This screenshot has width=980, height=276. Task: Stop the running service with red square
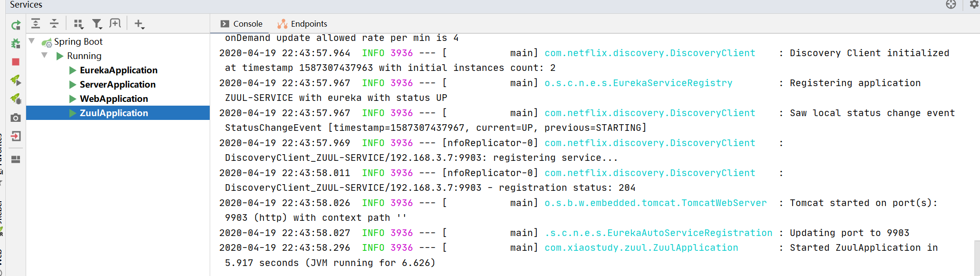pos(16,62)
